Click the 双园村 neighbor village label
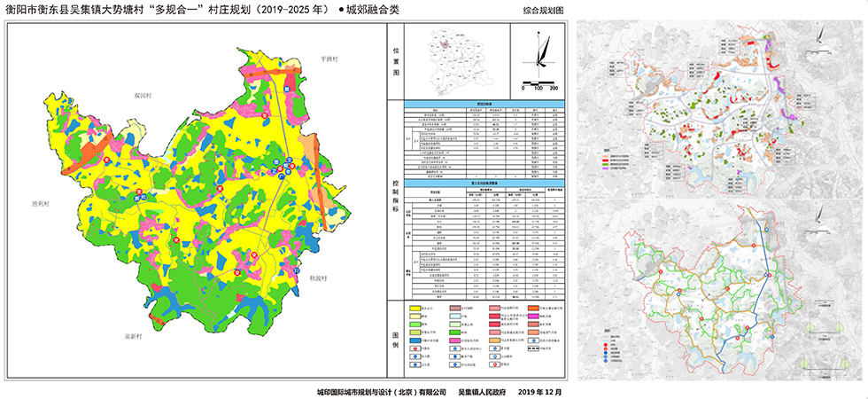The width and height of the screenshot is (868, 399). tap(143, 92)
